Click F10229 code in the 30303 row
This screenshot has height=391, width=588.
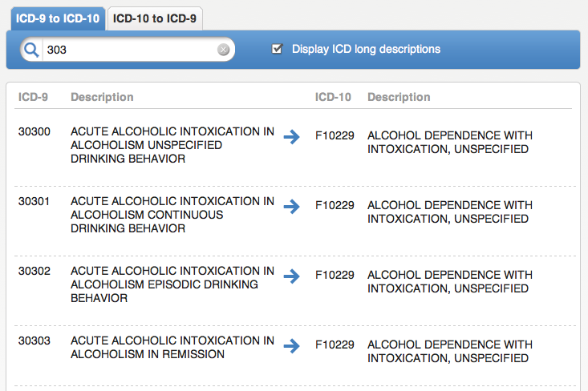pos(335,345)
